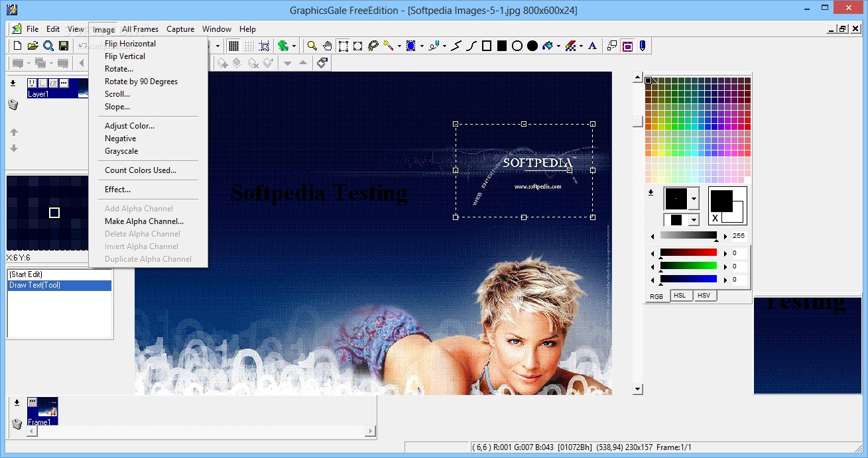868x458 pixels.
Task: Open a file using the folder icon
Action: tap(32, 46)
